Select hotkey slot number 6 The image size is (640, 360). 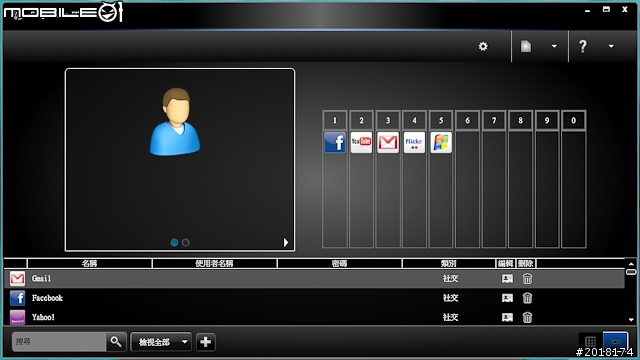467,120
